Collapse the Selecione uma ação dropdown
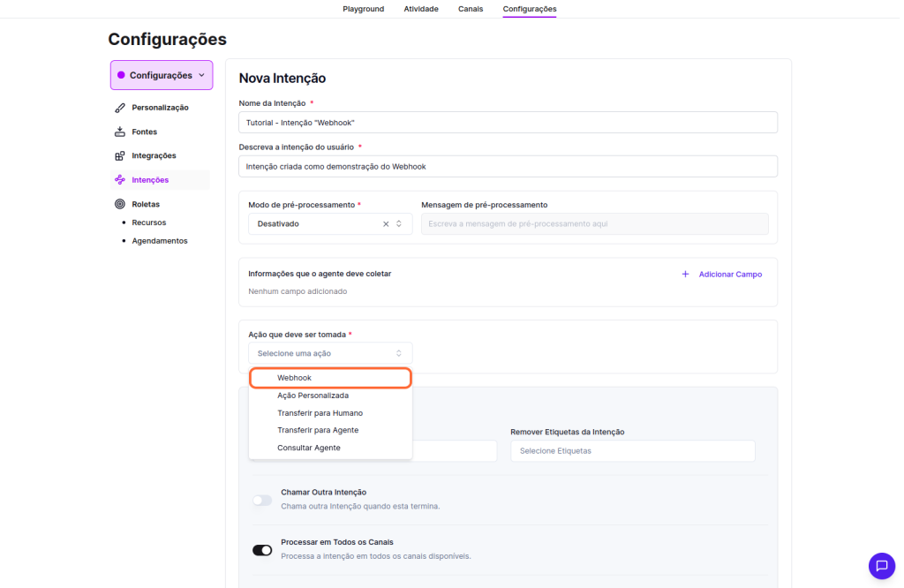Screen dimensions: 904x588 (330, 353)
